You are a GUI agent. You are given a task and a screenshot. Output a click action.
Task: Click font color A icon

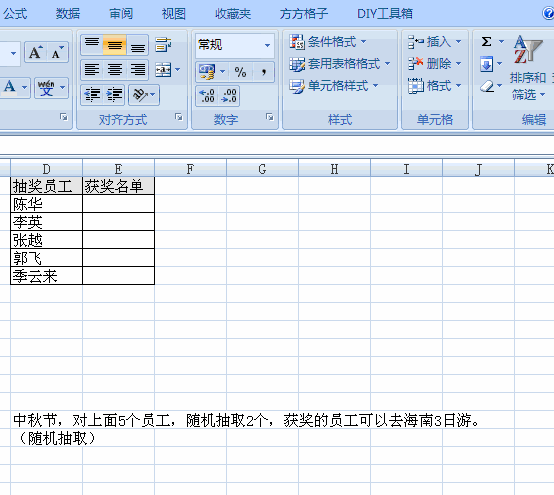(10, 86)
